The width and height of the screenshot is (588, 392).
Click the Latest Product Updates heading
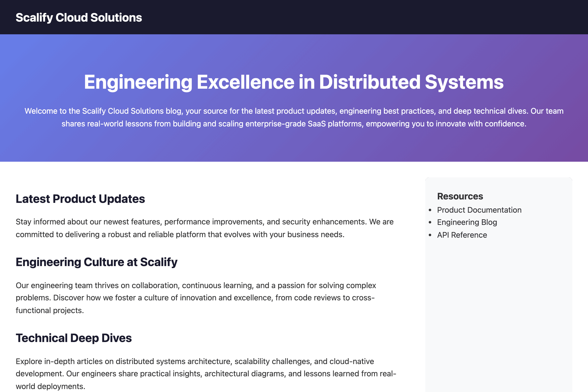coord(80,199)
